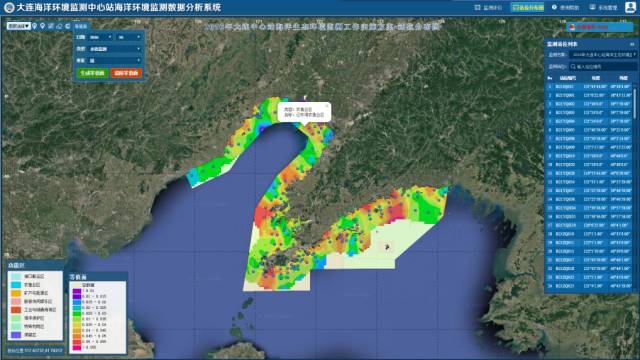Open the white layer selector dropdown
640x360 pixels.
[x=18, y=26]
